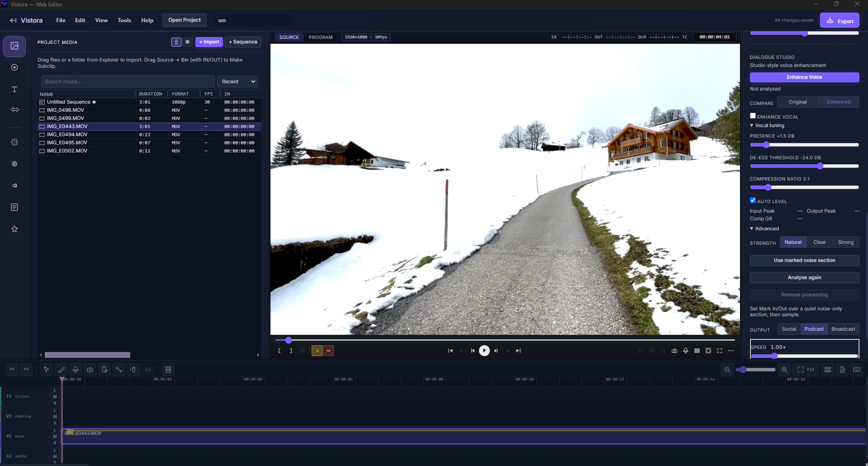Viewport: 868px width, 466px height.
Task: Open the transitions arrows panel in sidebar
Action: coord(14,109)
